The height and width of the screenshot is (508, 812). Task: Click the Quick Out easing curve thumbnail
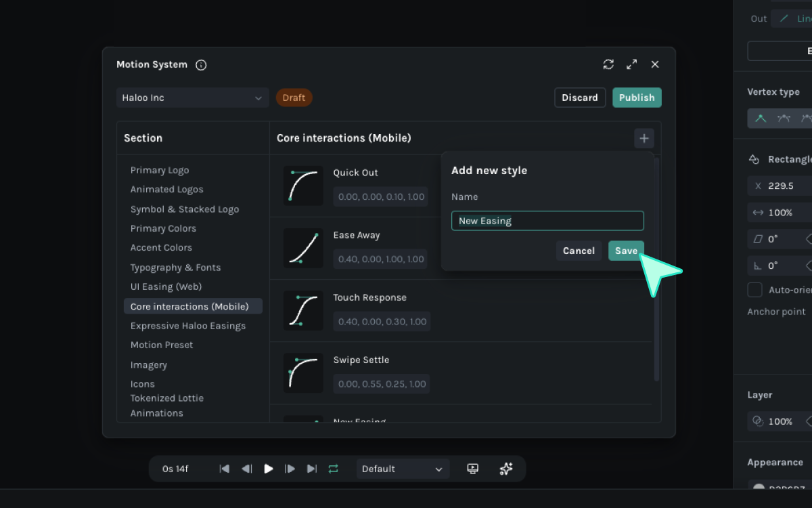tap(303, 186)
